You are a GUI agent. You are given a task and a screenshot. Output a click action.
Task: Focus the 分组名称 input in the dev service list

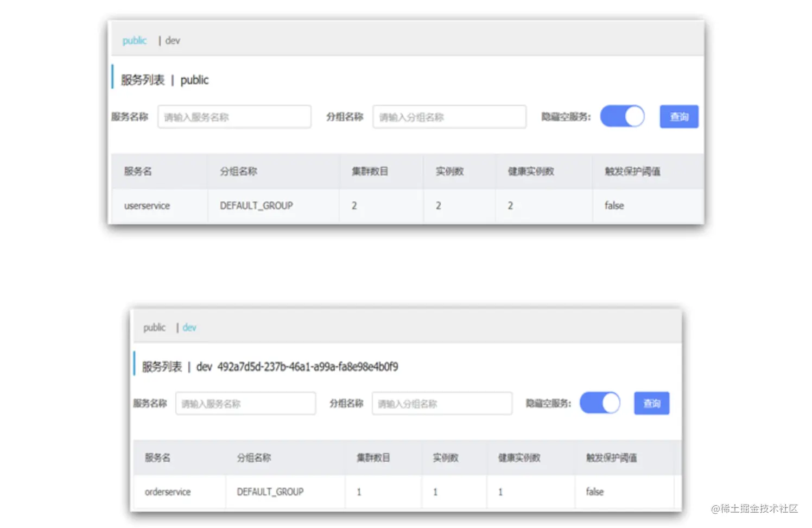click(442, 404)
